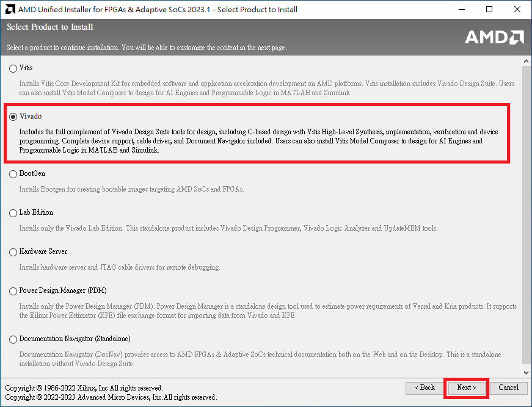Click the AMD logo in header

[494, 37]
